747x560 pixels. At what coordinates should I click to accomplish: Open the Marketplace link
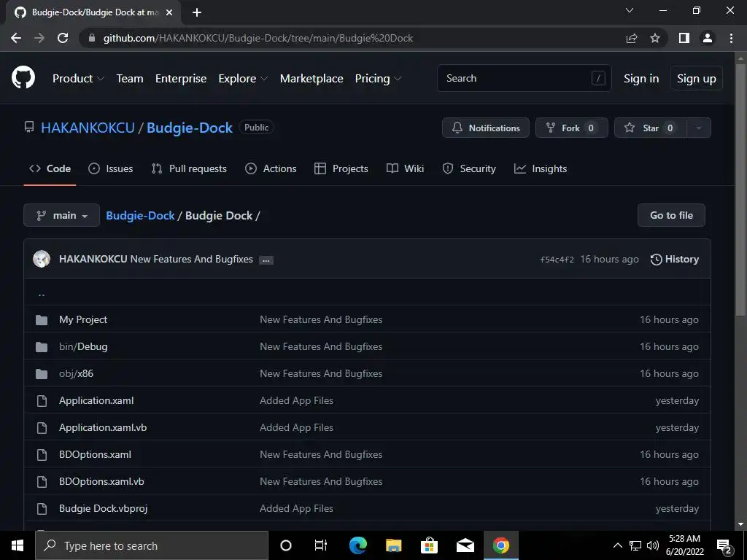[311, 79]
